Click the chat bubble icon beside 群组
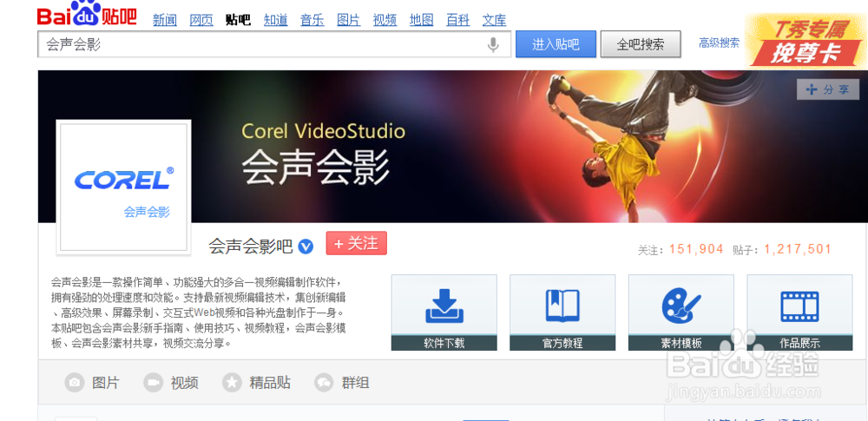Viewport: 868px width, 421px height. pyautogui.click(x=324, y=382)
